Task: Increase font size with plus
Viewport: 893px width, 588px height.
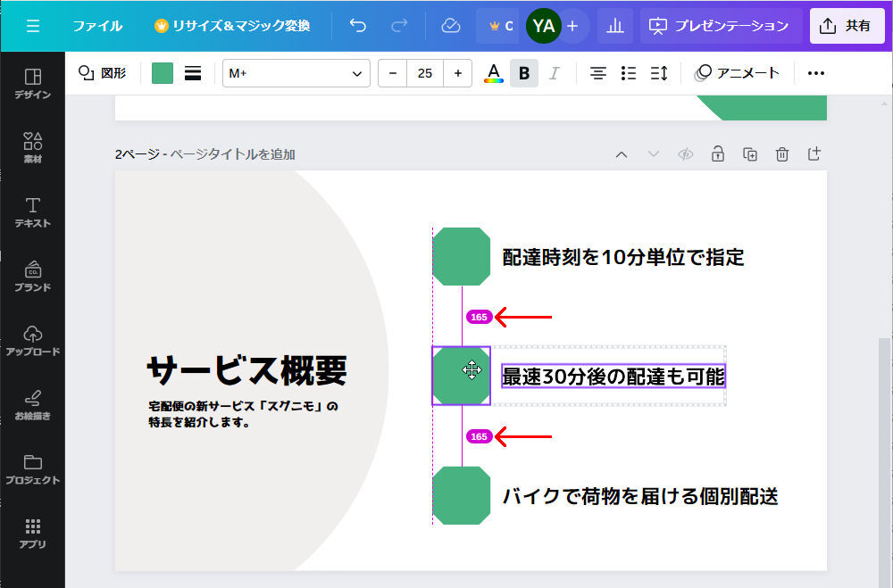Action: 457,73
